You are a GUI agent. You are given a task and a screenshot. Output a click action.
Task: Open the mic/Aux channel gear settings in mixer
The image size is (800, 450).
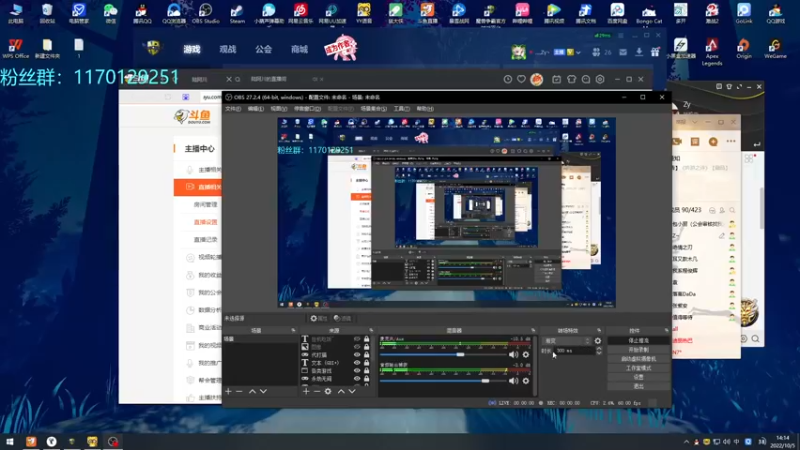tap(526, 355)
